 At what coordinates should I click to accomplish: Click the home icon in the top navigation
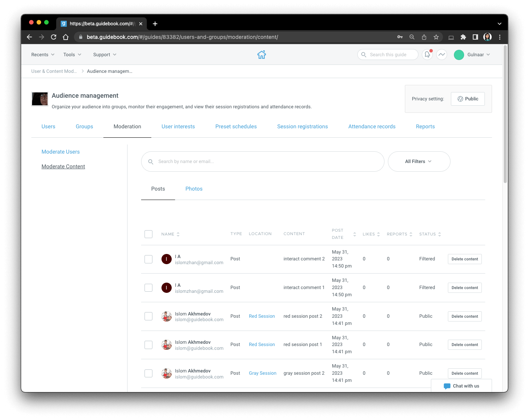coord(261,54)
